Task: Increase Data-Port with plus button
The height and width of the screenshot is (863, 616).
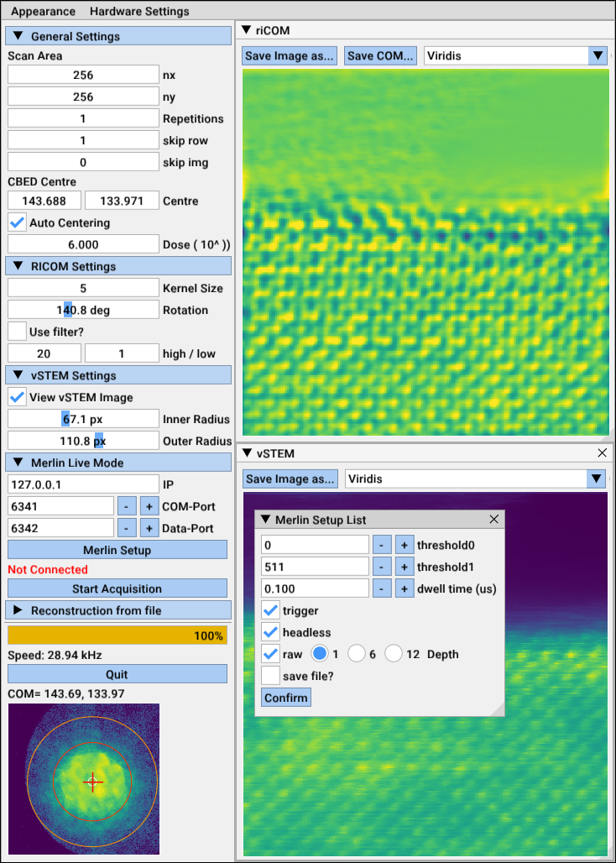Action: click(149, 528)
